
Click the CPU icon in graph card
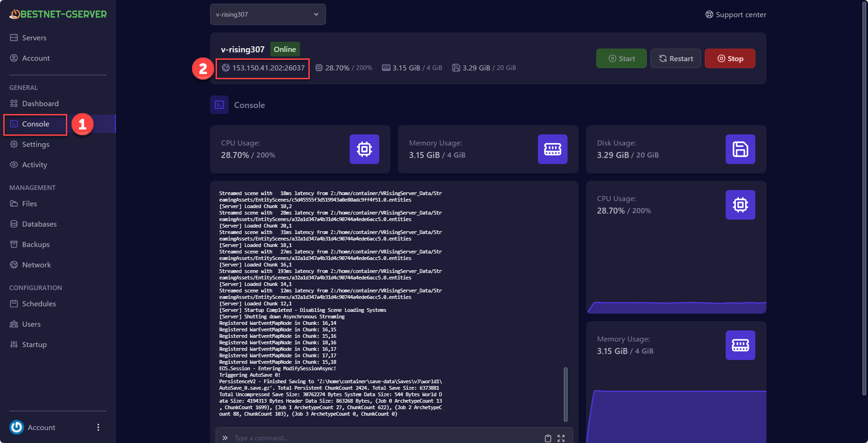click(740, 205)
